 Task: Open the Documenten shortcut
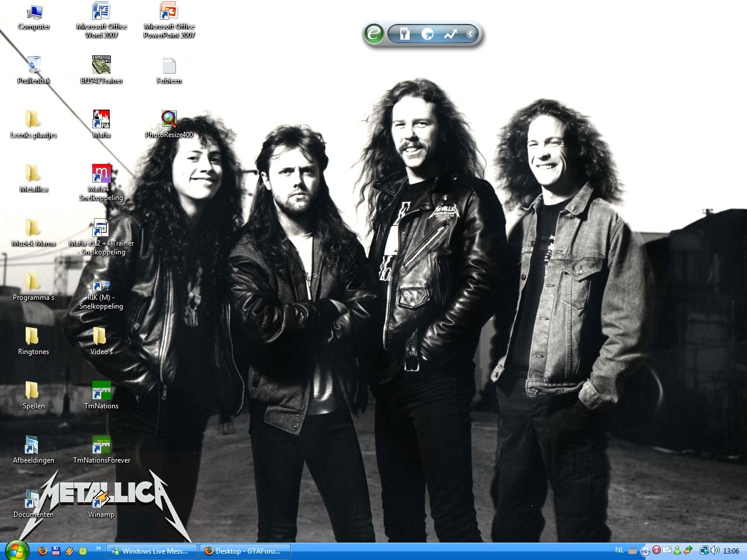tap(33, 505)
